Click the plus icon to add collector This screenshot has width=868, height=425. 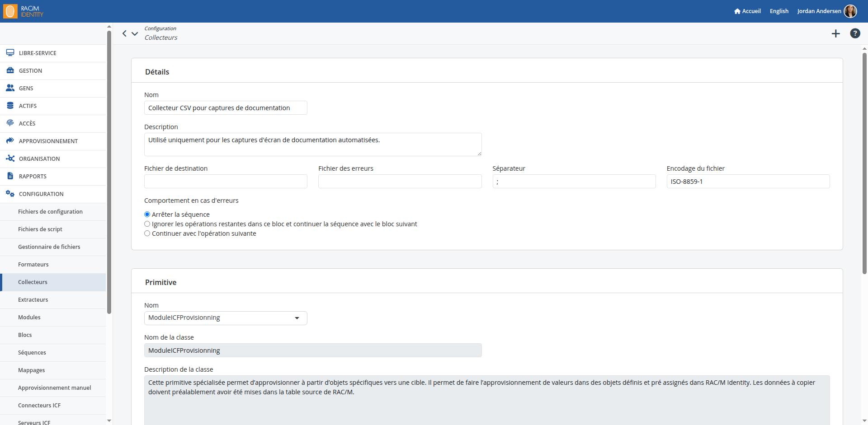836,33
